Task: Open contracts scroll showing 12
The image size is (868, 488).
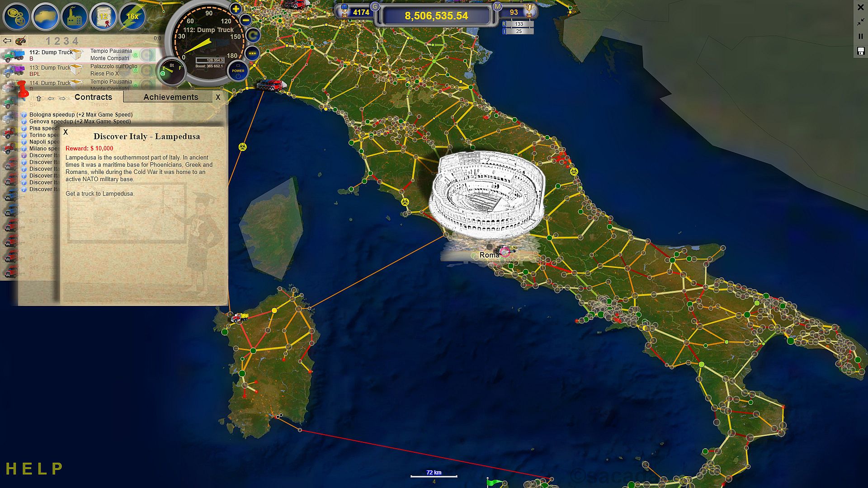Action: [104, 17]
